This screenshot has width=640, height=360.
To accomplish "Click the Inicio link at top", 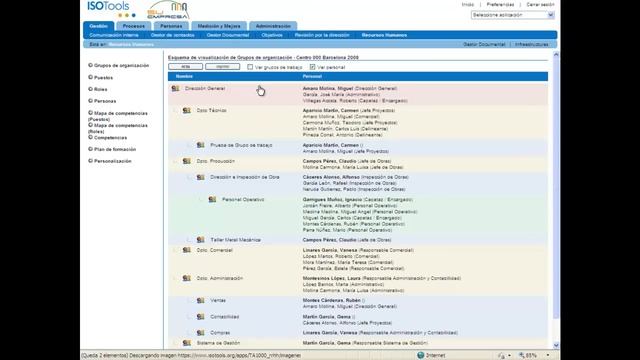I will click(x=468, y=4).
